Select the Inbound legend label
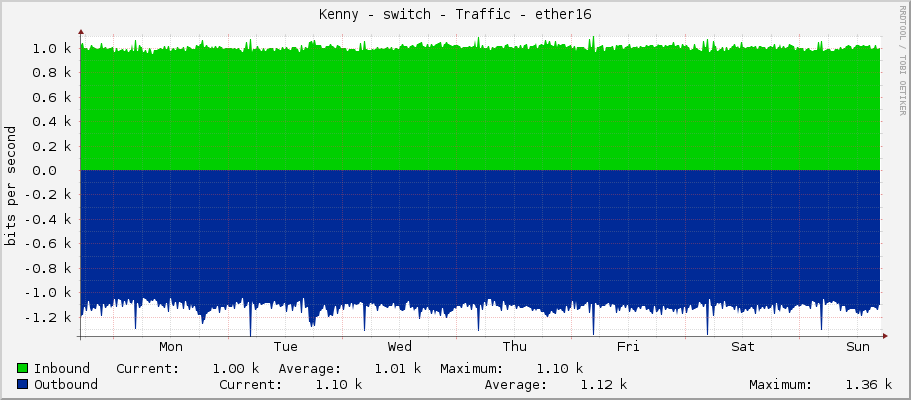Screen dimensions: 911x400 (x=62, y=369)
